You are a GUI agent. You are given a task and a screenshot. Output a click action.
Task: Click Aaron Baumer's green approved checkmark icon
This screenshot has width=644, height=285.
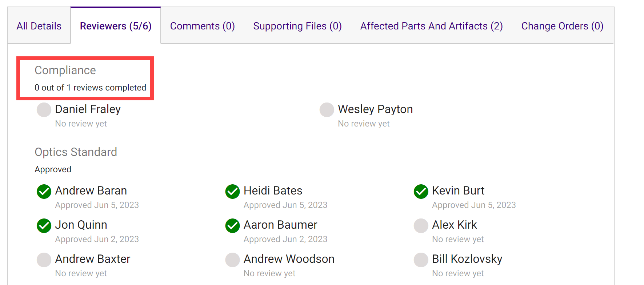[232, 226]
